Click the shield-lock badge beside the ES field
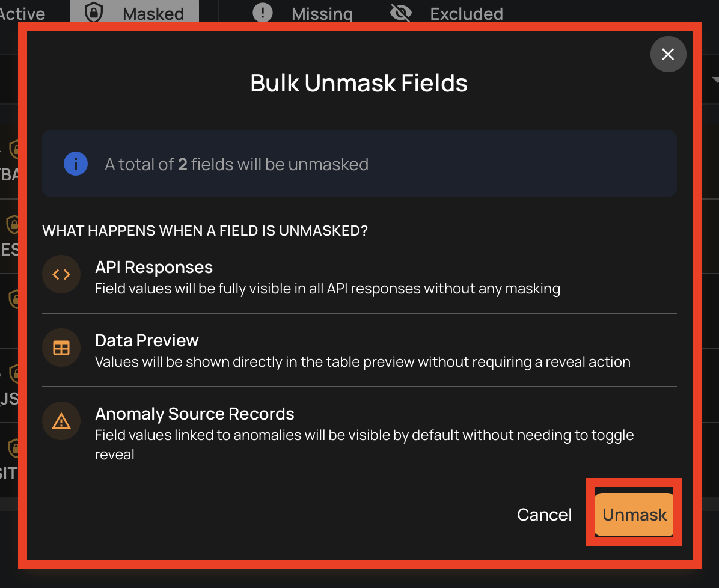 (12, 224)
